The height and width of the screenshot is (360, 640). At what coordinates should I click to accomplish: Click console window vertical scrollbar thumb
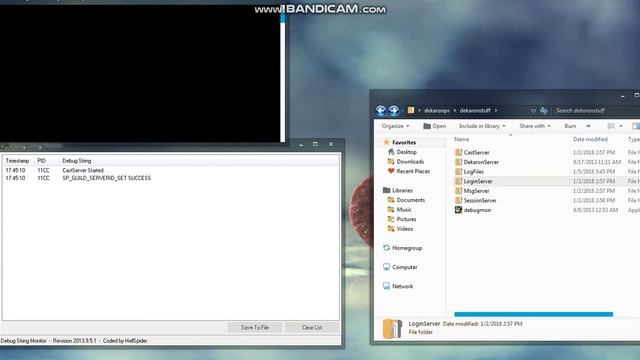pyautogui.click(x=282, y=16)
